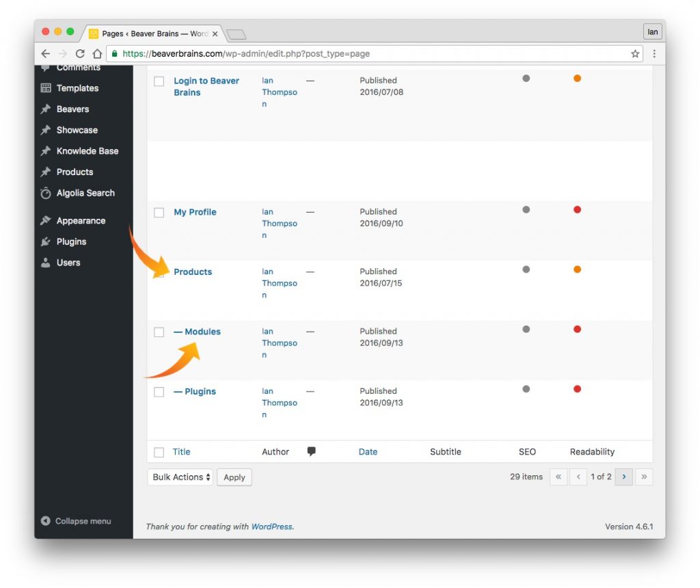
Task: Click the Appearance paintbrush icon
Action: [x=46, y=221]
